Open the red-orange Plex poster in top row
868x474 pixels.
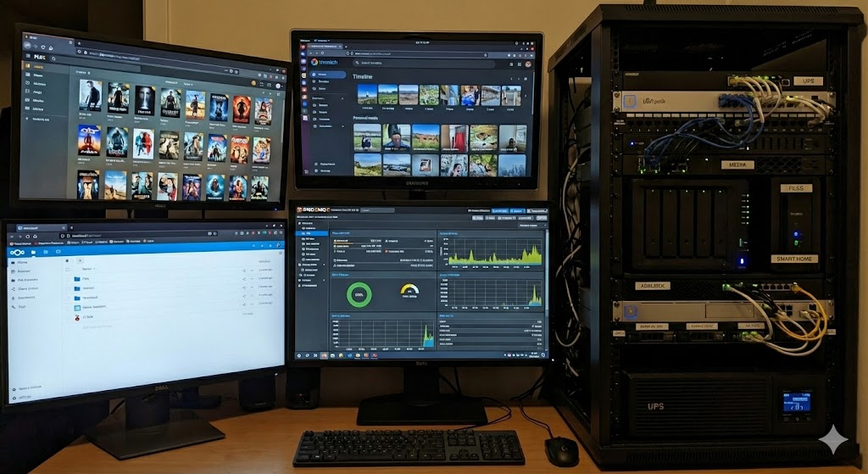tap(242, 109)
